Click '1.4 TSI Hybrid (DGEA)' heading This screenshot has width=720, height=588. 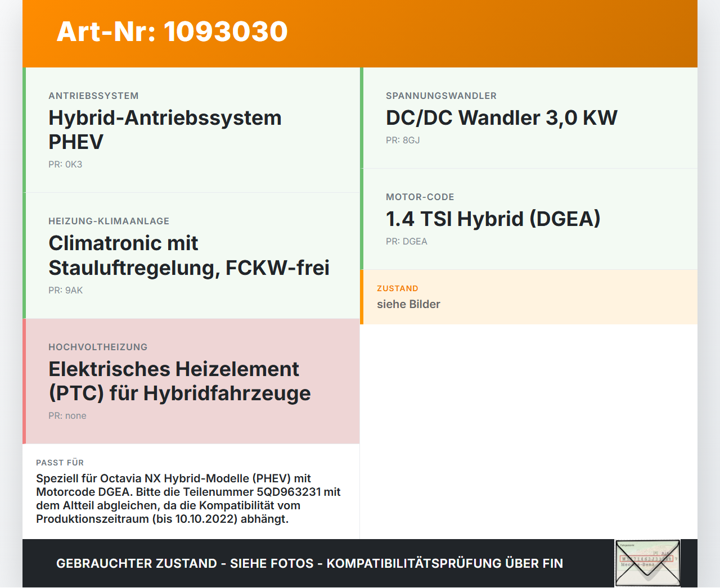click(493, 219)
